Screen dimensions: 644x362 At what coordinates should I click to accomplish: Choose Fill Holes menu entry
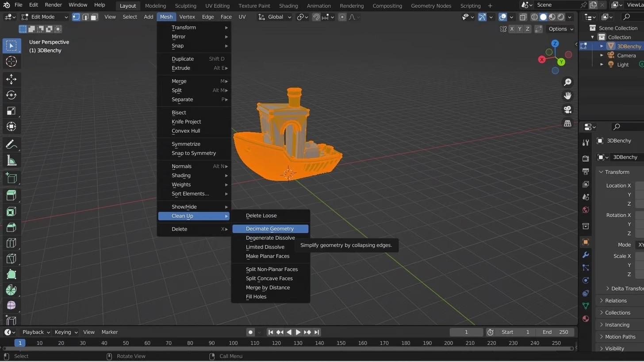click(x=256, y=297)
